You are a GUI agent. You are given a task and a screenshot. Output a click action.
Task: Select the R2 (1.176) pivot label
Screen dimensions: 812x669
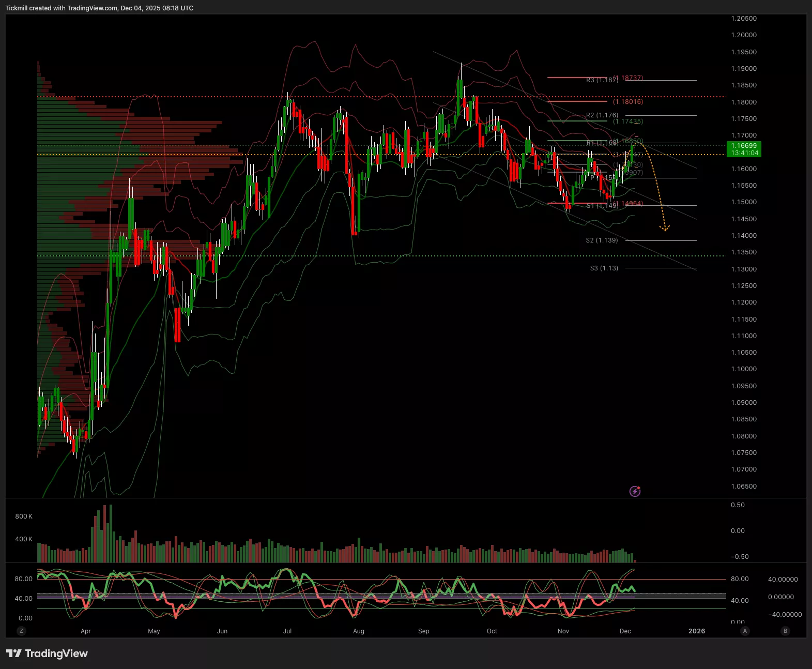click(602, 115)
